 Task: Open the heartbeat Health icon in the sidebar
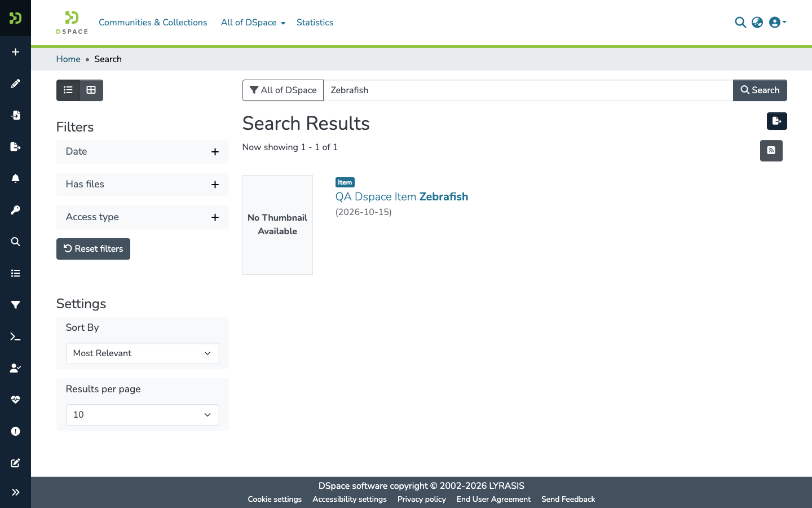[x=15, y=400]
